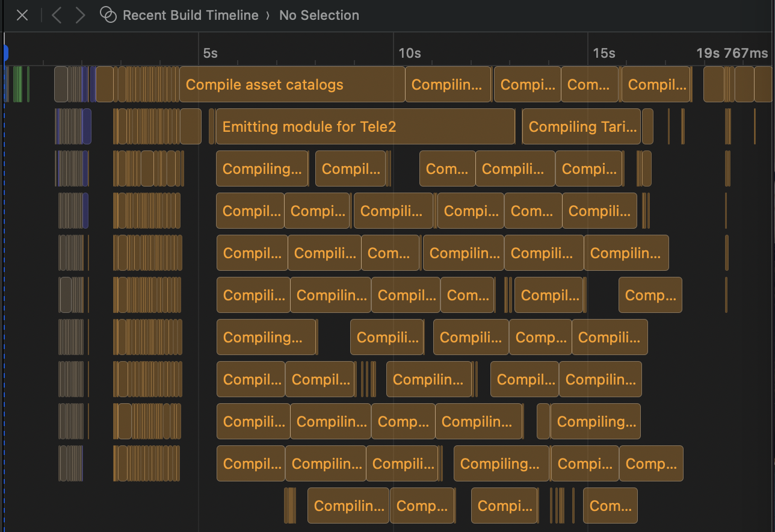Expand the breadcrumb separator chevron

(x=268, y=15)
